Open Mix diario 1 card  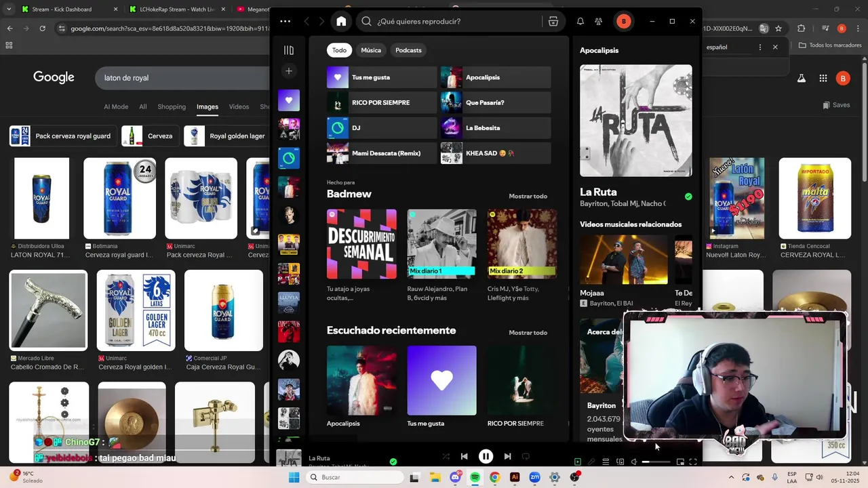(x=441, y=256)
